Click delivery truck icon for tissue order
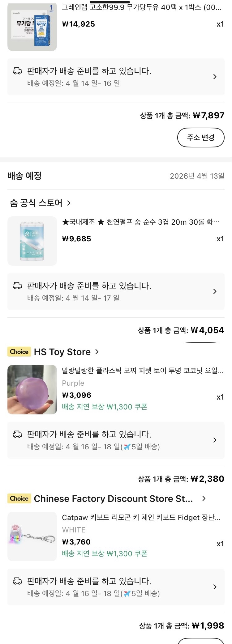The width and height of the screenshot is (232, 644). coord(17,286)
